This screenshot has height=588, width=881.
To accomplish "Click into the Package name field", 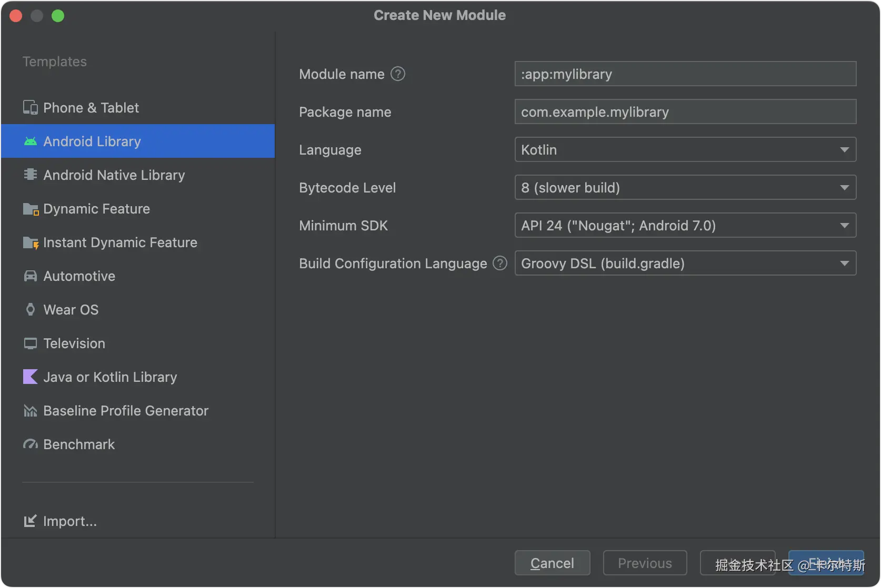I will click(685, 112).
